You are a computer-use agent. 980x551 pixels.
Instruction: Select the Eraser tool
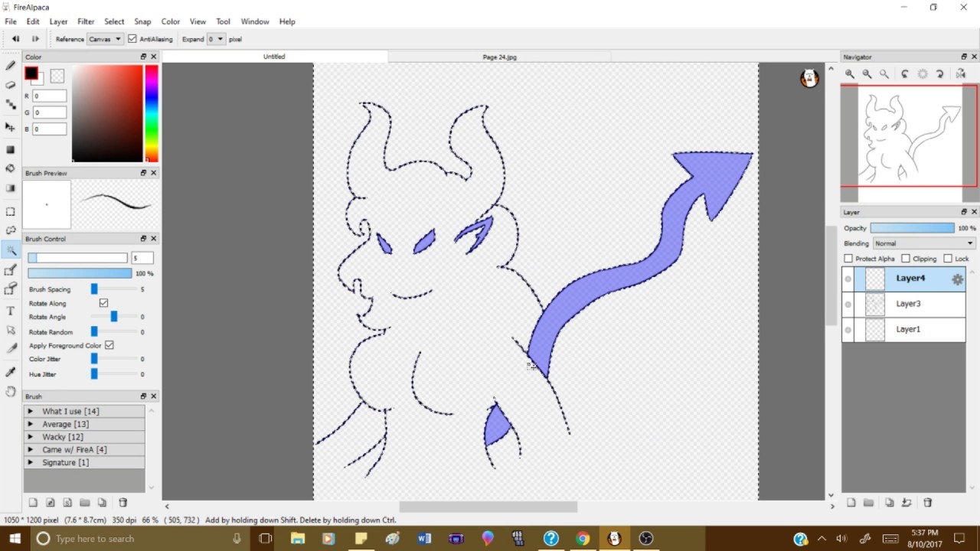pos(11,85)
